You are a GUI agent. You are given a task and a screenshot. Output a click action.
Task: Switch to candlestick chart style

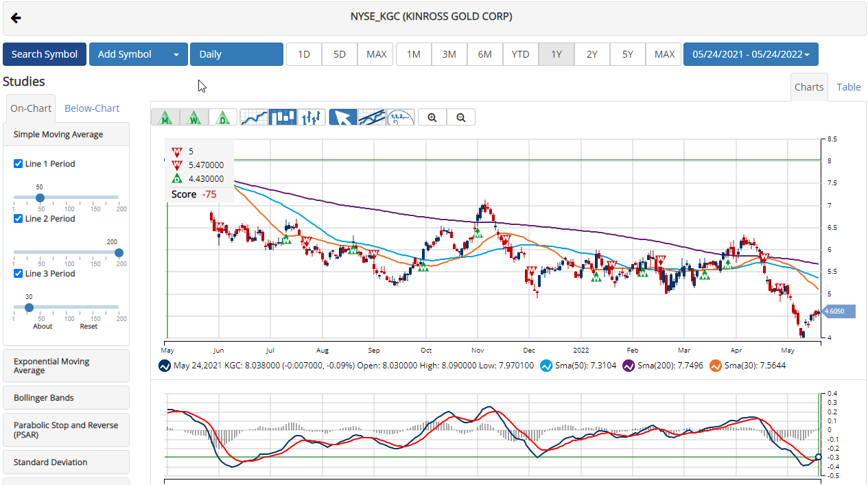[283, 117]
